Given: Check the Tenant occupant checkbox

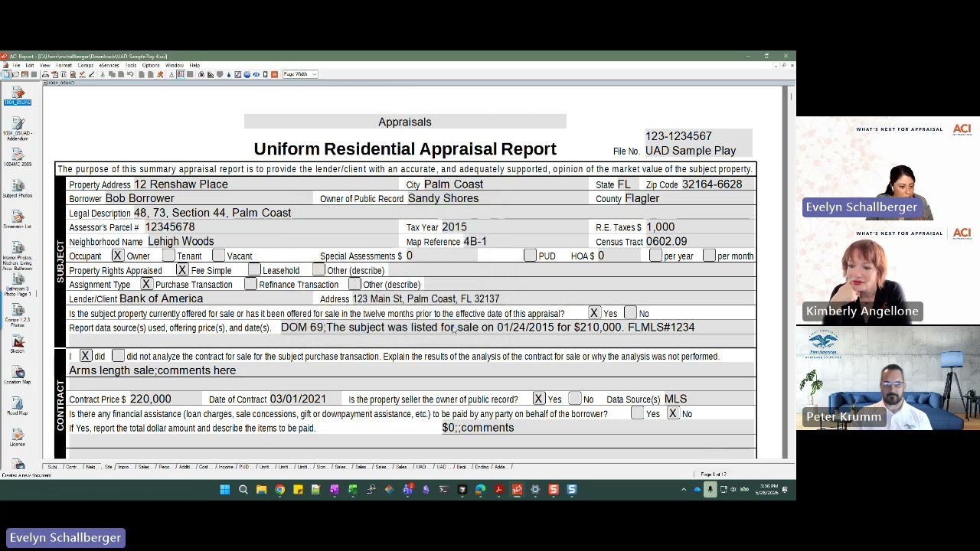Looking at the screenshot, I should coord(168,256).
